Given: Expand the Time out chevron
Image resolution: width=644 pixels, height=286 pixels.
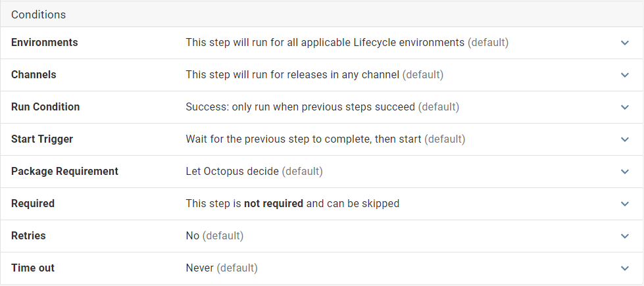Looking at the screenshot, I should pyautogui.click(x=625, y=268).
